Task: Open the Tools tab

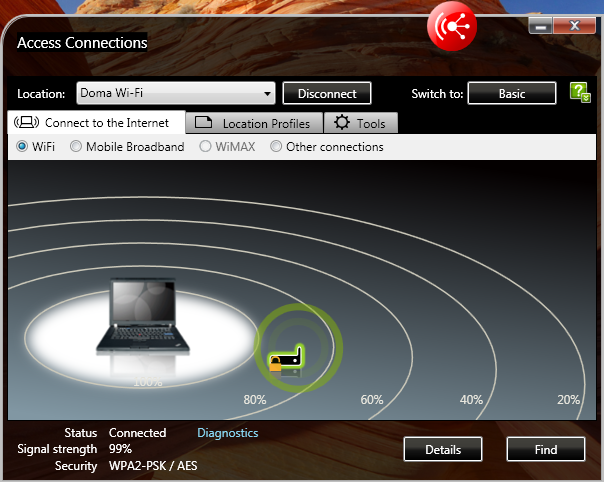Action: click(361, 123)
